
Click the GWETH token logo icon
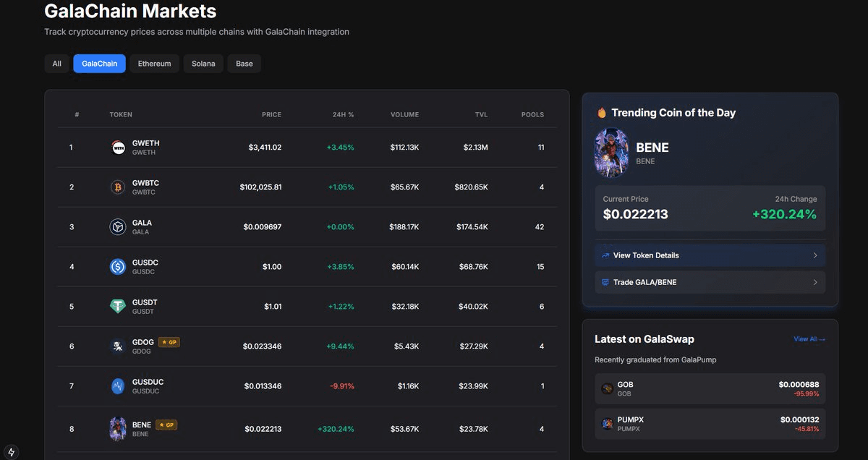coord(117,147)
